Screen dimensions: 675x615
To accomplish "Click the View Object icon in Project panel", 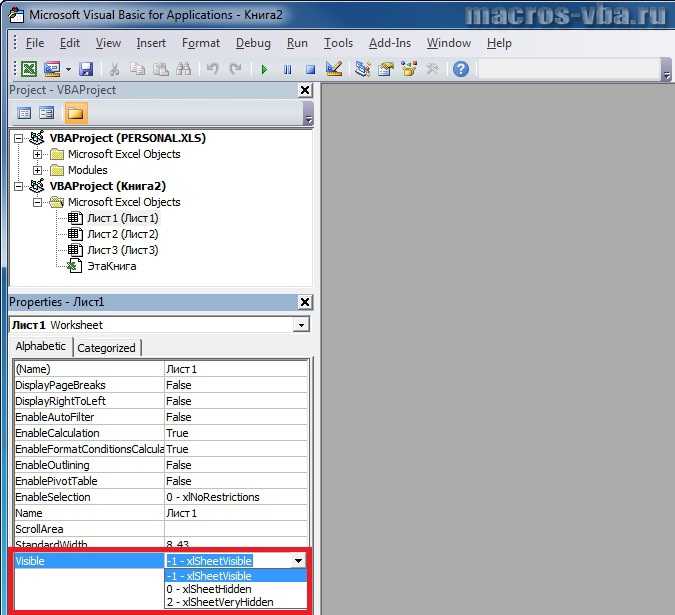I will tap(46, 113).
